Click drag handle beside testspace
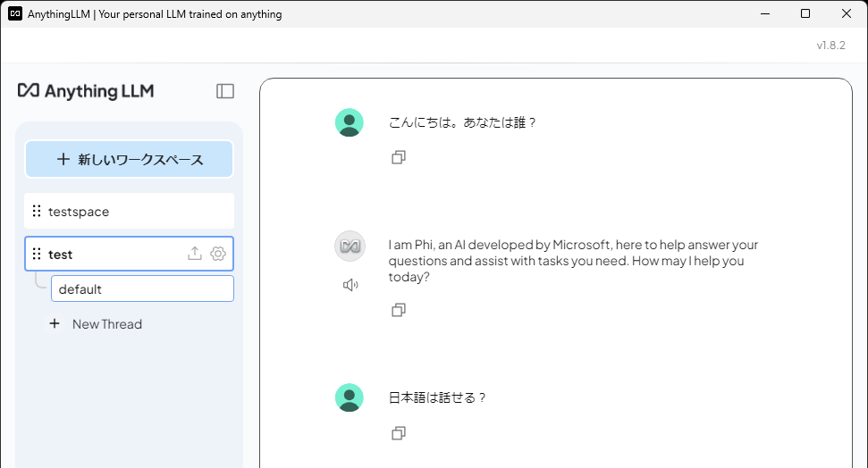The height and width of the screenshot is (468, 868). tap(37, 212)
